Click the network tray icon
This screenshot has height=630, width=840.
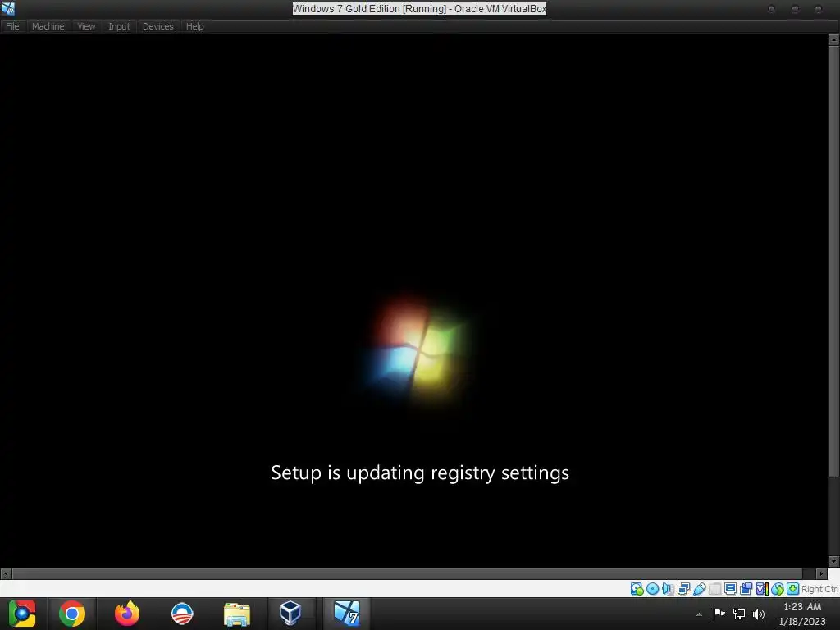(x=739, y=614)
